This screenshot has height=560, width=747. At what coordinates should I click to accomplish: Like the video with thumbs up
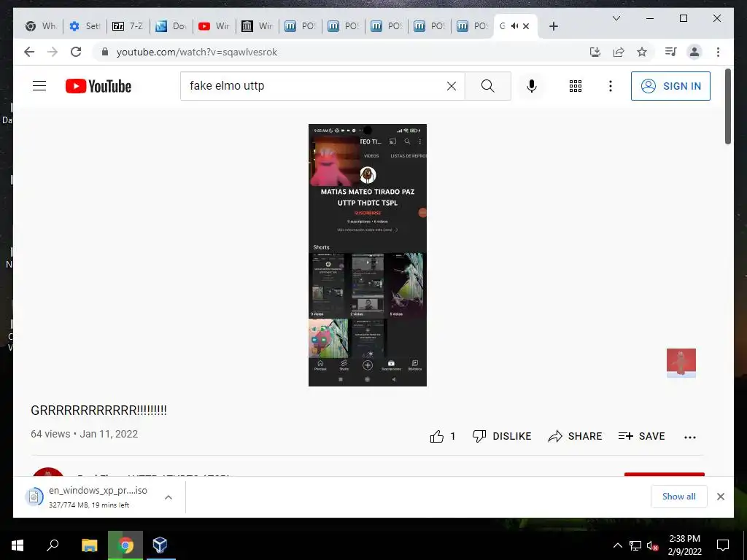(x=437, y=436)
